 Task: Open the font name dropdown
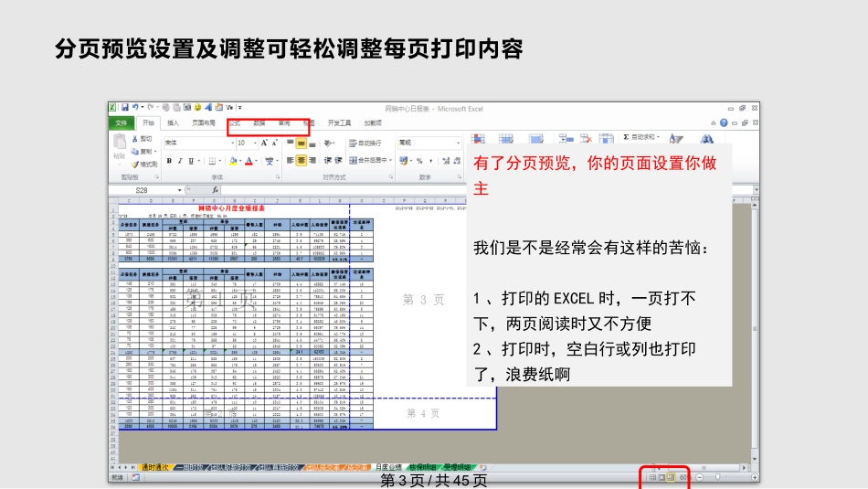coord(232,143)
